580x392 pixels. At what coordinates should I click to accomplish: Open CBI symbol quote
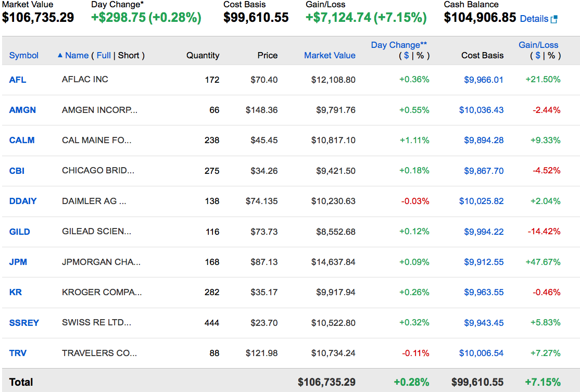tap(17, 171)
